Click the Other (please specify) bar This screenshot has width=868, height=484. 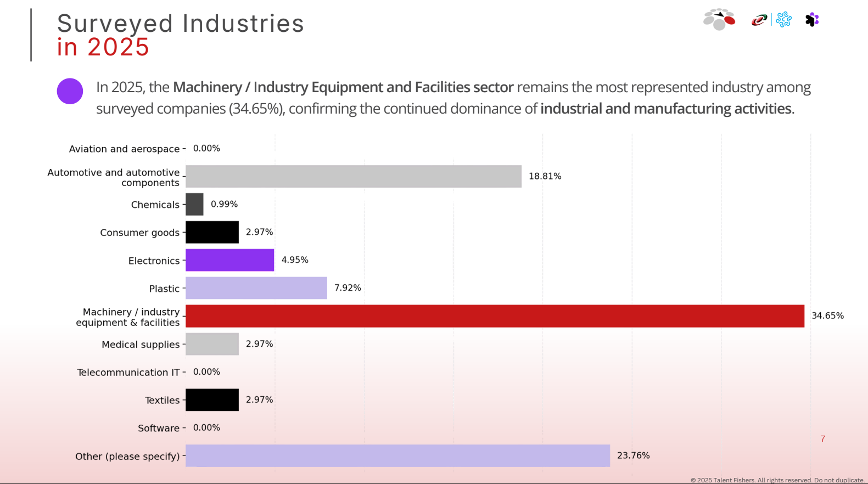(x=397, y=456)
